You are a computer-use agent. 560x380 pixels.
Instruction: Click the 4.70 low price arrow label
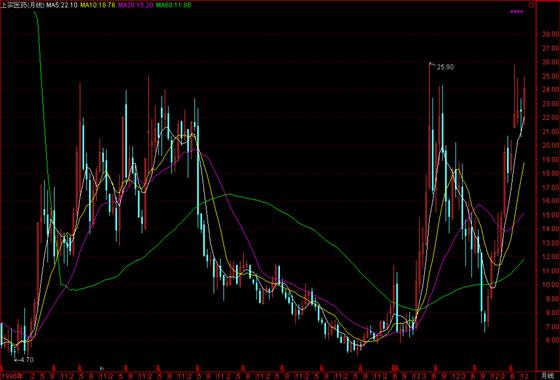[x=24, y=360]
